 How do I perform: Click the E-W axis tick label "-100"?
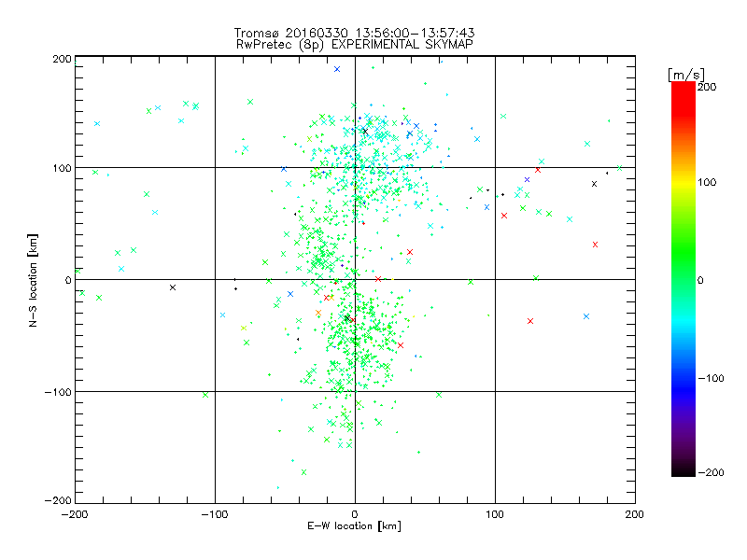tap(215, 514)
